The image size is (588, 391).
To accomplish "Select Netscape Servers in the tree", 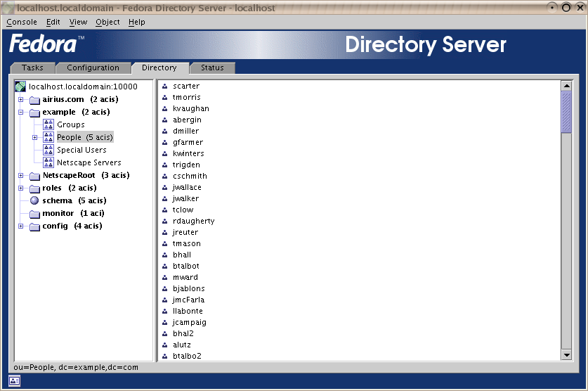I will (89, 163).
